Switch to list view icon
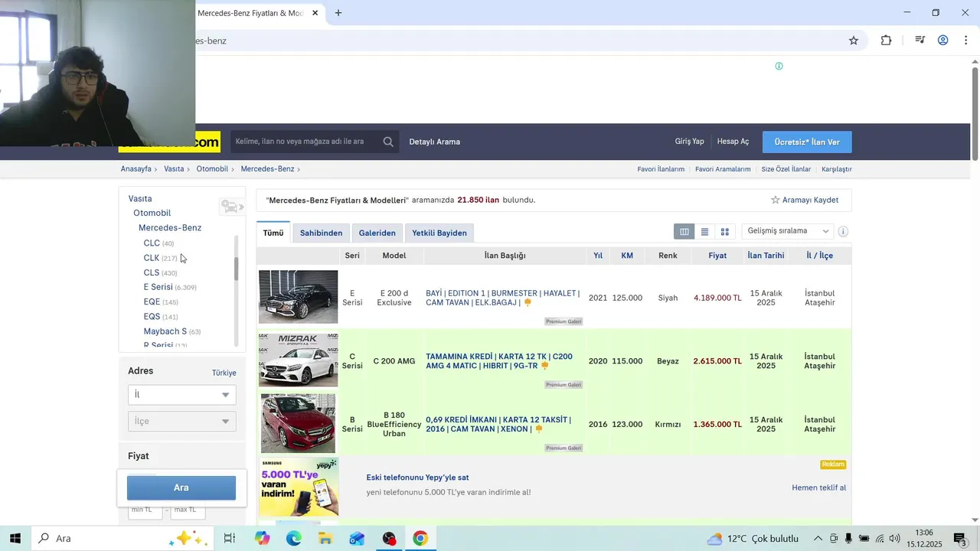 tap(704, 231)
